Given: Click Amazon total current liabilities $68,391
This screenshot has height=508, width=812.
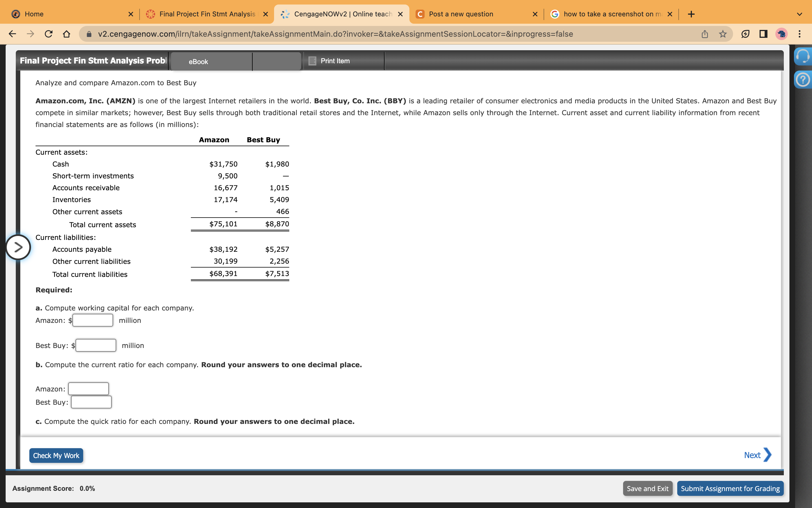Looking at the screenshot, I should (224, 274).
